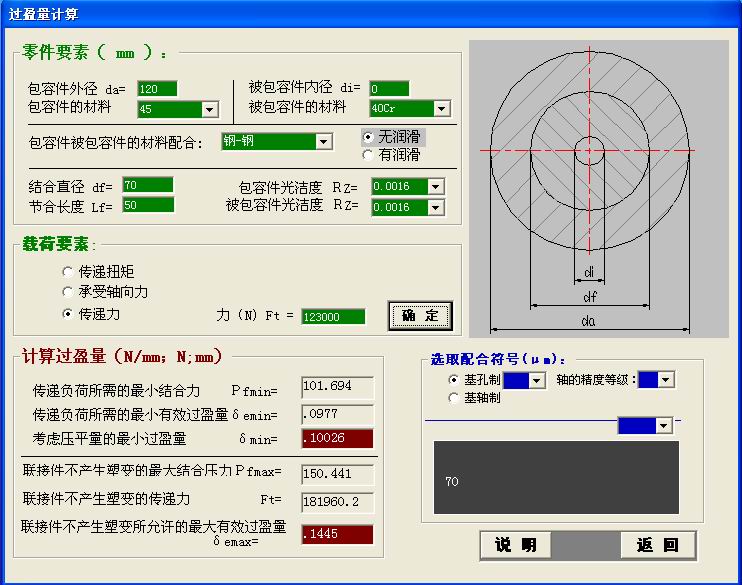Click the df dimension label in the diagram
Viewport: 742px width, 585px height.
pyautogui.click(x=590, y=297)
